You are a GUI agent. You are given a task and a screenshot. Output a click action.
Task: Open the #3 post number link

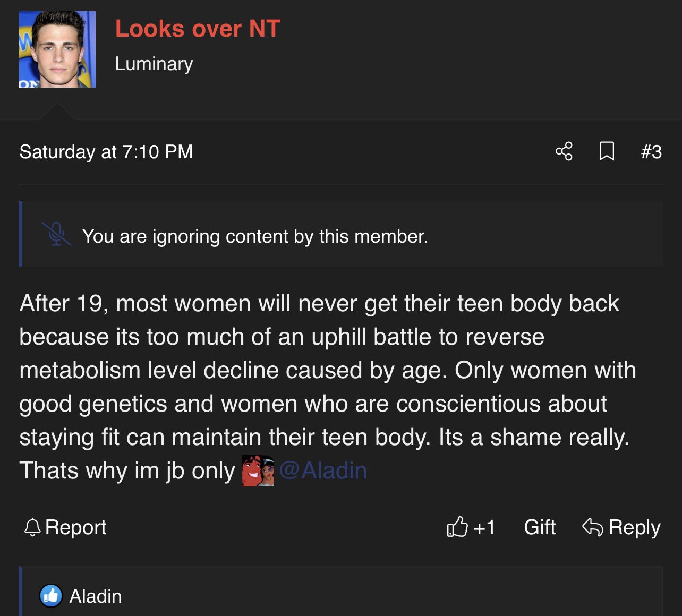pyautogui.click(x=651, y=152)
